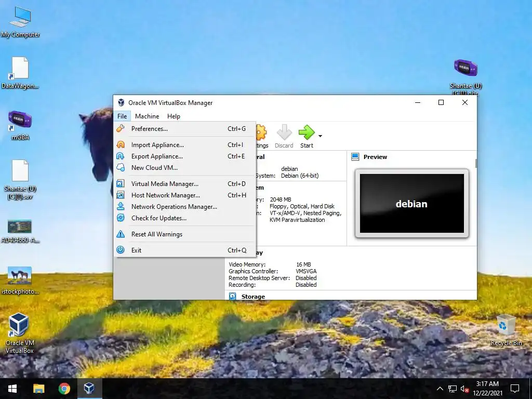
Task: Click the 16 MB video memory value
Action: click(x=303, y=264)
